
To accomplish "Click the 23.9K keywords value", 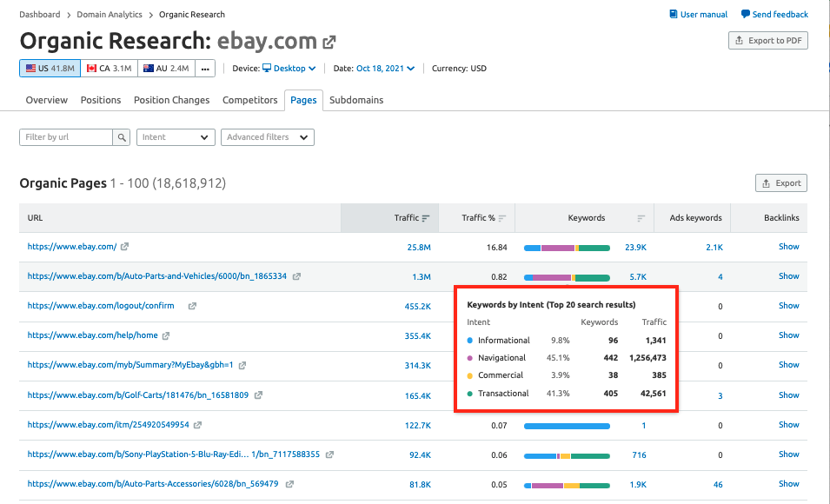I will 635,248.
